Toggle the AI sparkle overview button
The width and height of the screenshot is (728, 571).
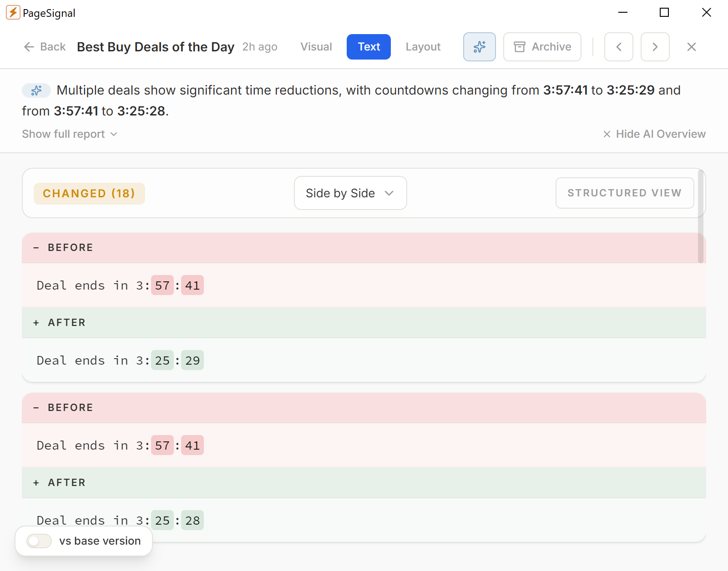480,47
